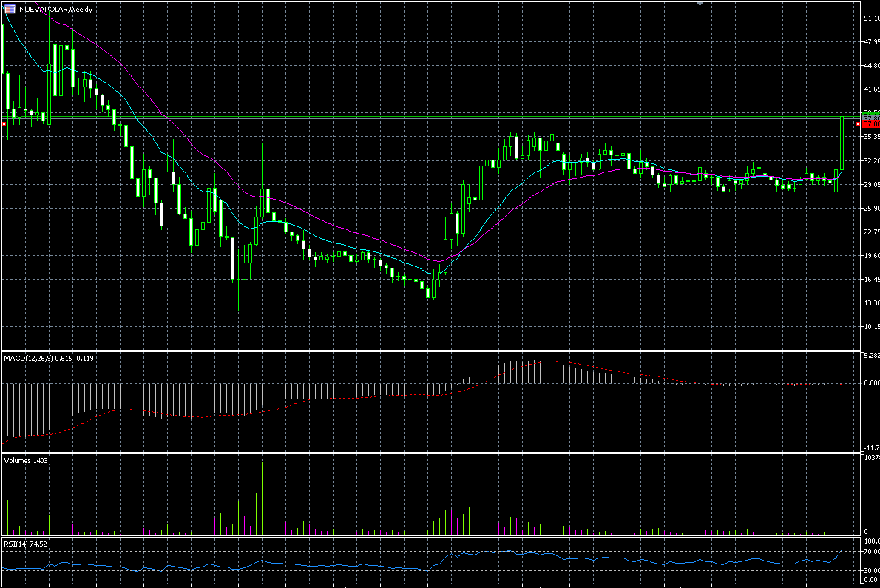Click the red line's left square handle
This screenshot has height=588, width=880.
point(4,124)
